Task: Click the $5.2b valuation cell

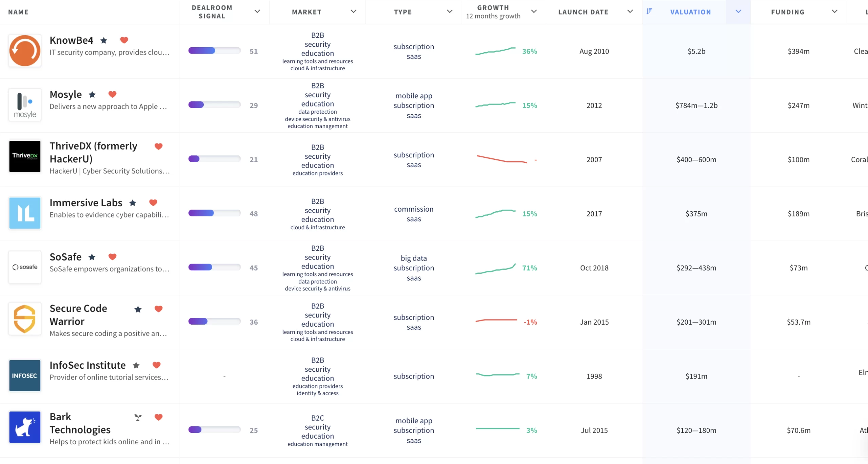Action: [696, 51]
